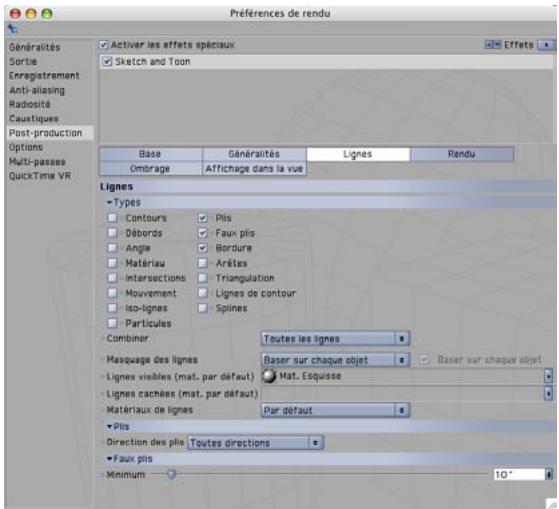Switch to the Base tab
Viewport: 559px width, 509px height.
150,154
